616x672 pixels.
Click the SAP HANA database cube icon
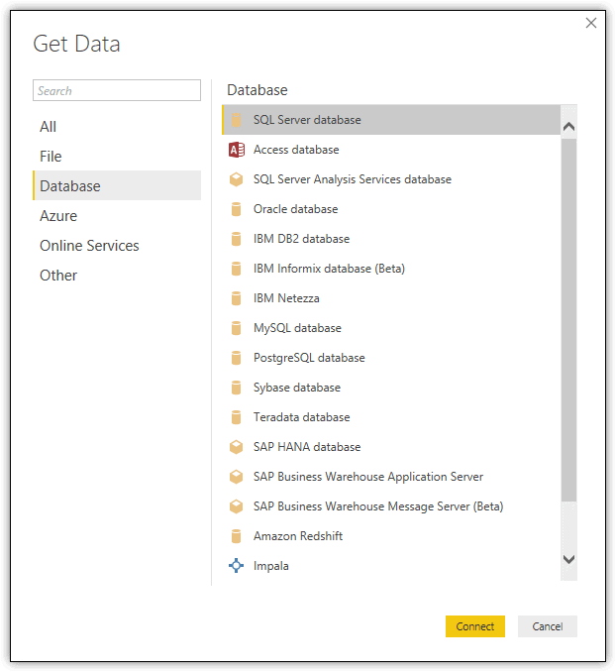236,447
